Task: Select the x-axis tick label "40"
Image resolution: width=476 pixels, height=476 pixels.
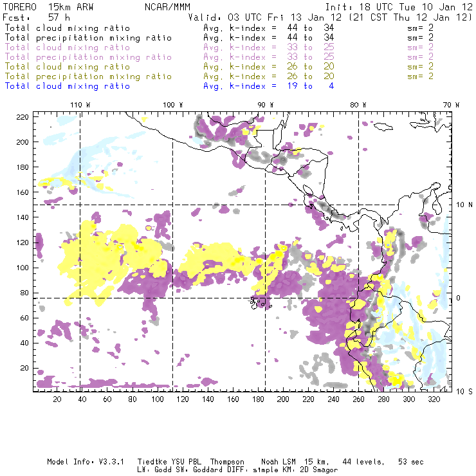Action: point(82,399)
